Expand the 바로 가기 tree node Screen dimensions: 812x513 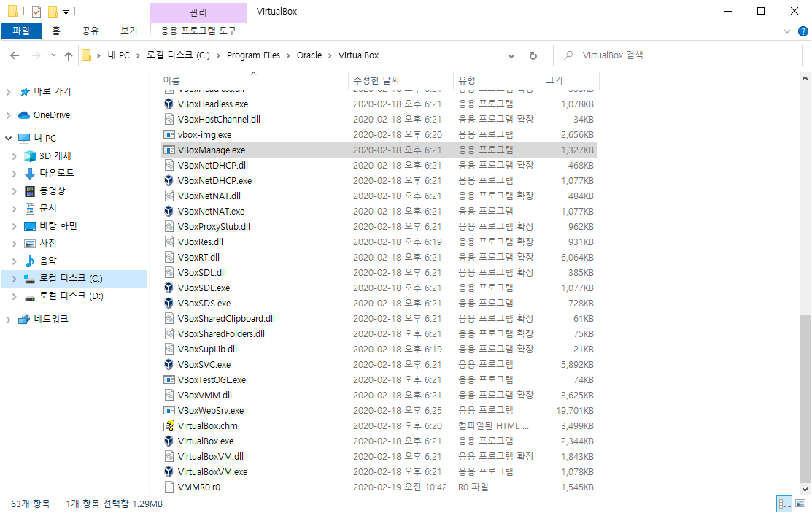click(x=8, y=92)
